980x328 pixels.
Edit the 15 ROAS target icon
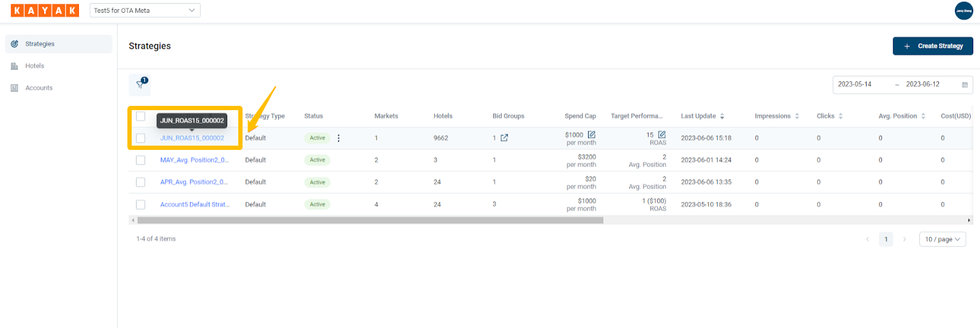[662, 135]
